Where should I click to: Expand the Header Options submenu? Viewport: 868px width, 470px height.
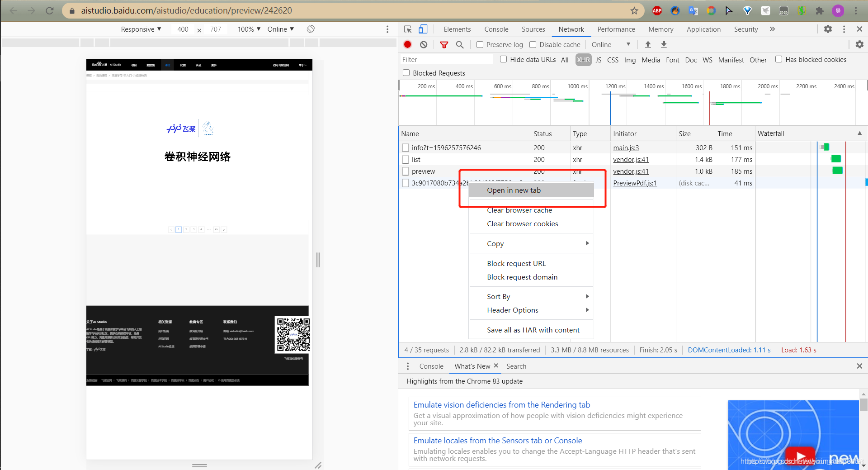tap(531, 310)
